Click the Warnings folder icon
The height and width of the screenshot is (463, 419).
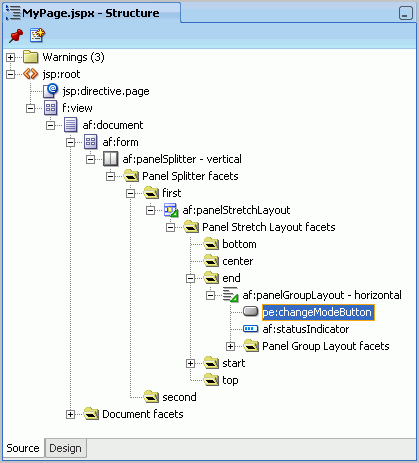[x=31, y=57]
